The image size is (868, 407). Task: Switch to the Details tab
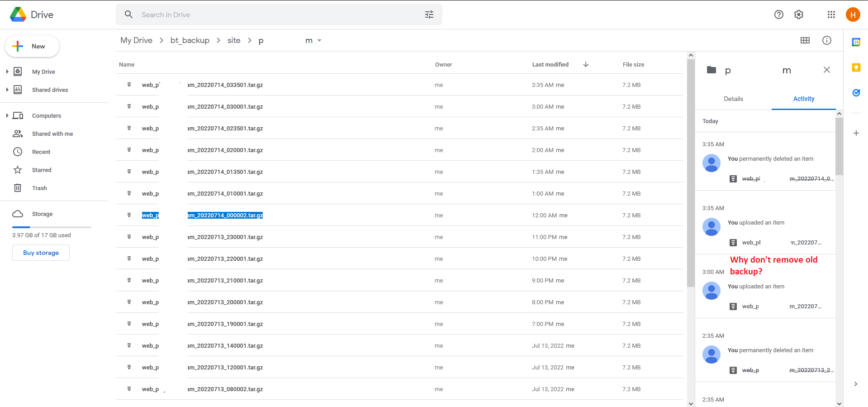tap(733, 99)
